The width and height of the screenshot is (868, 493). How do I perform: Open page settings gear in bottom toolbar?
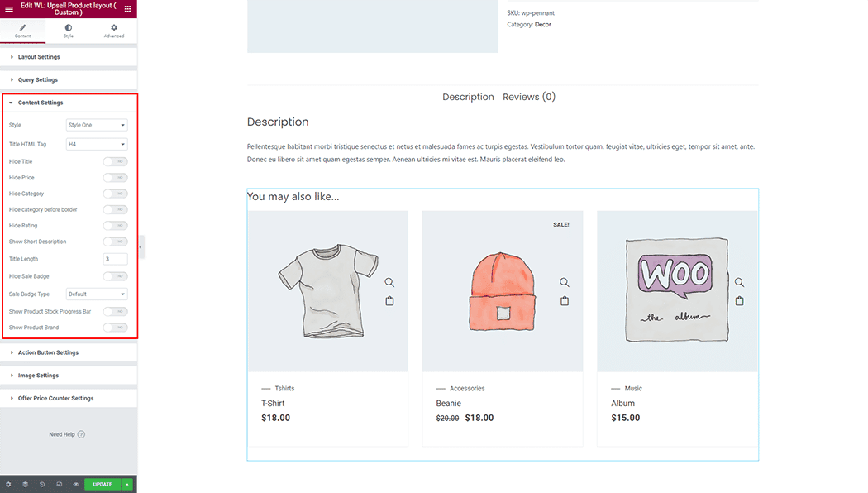8,484
